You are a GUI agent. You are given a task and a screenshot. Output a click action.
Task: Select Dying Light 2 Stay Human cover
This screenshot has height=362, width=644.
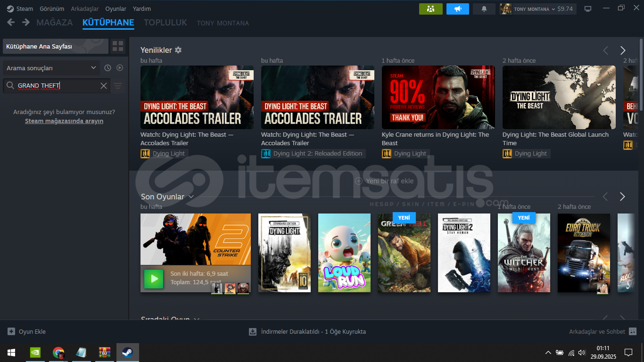(x=464, y=253)
